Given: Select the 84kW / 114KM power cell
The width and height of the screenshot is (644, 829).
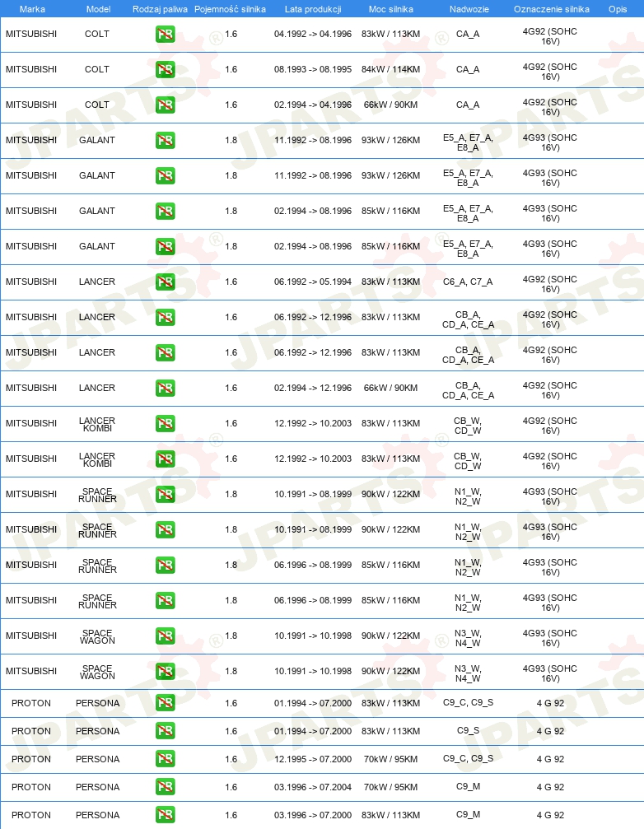Looking at the screenshot, I should tap(390, 69).
